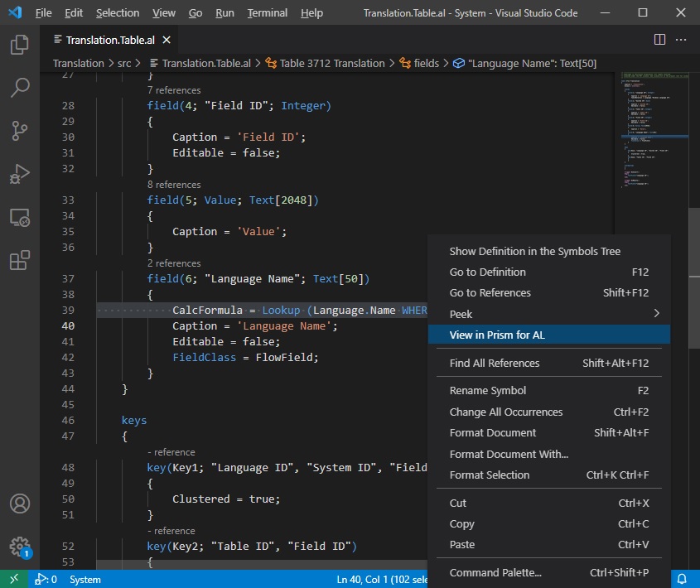Screen dimensions: 700x588
Task: Click Table 3712 Translation breadcrumb
Action: (325, 64)
